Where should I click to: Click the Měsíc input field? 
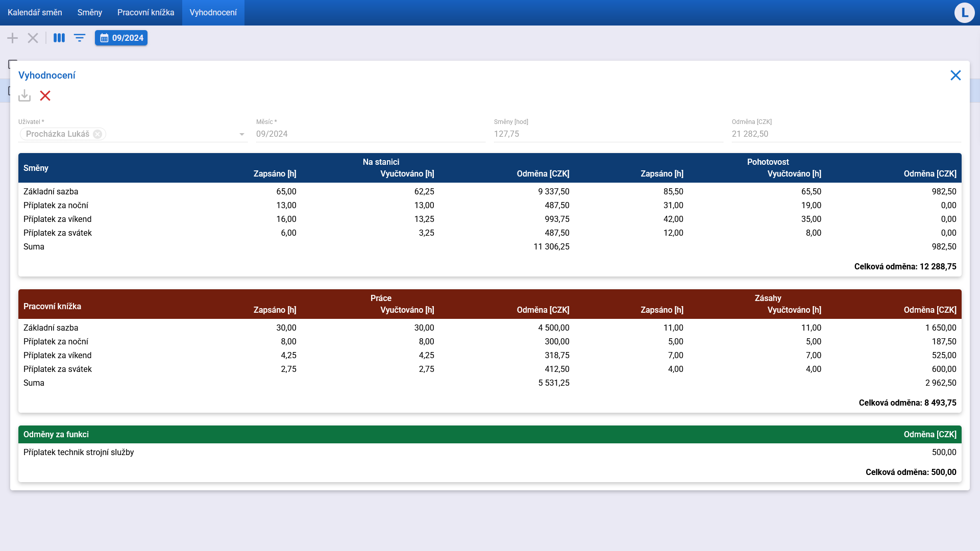(371, 134)
